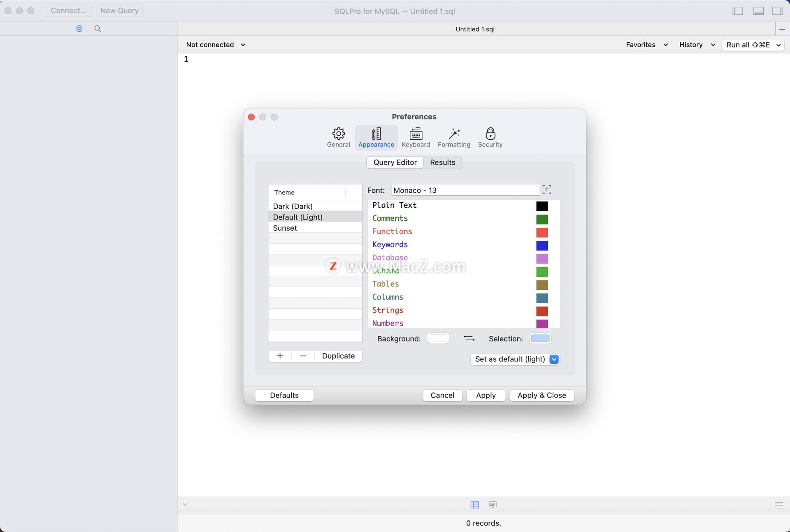This screenshot has width=790, height=532.
Task: Open the Security preferences tab
Action: pyautogui.click(x=490, y=137)
